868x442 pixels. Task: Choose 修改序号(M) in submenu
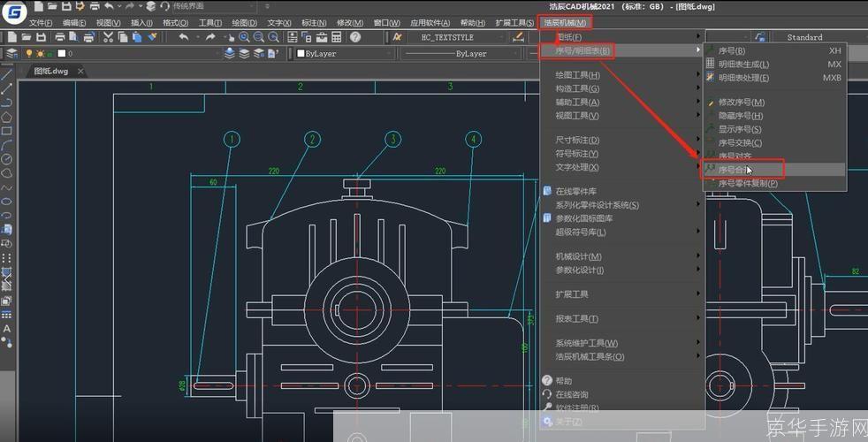774,102
